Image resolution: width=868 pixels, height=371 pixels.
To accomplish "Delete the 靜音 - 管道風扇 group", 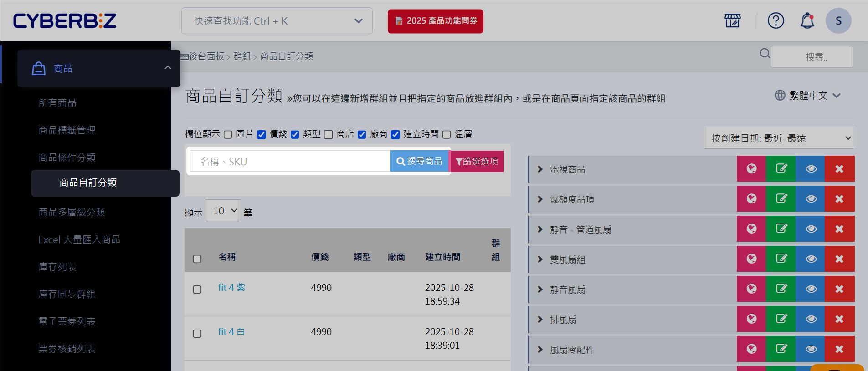I will 839,229.
